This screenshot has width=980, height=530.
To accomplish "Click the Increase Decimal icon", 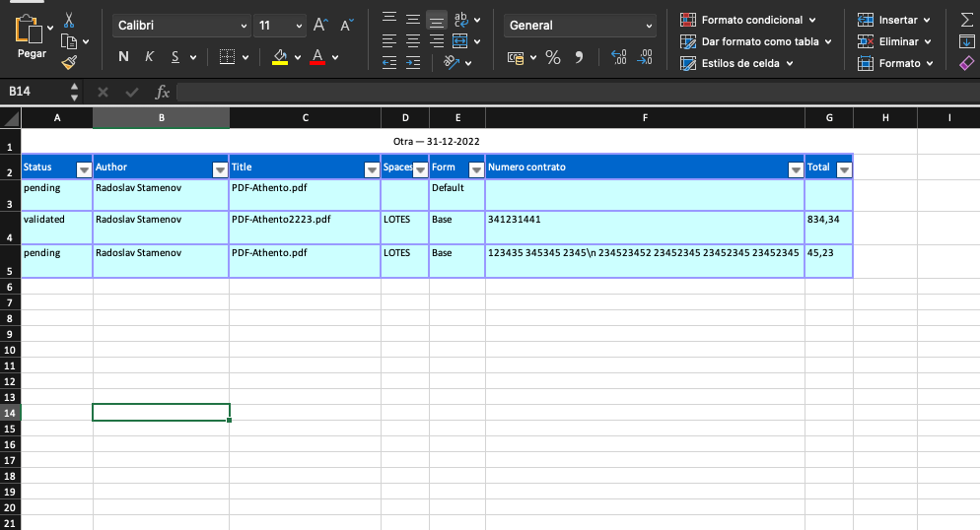I will click(x=619, y=57).
